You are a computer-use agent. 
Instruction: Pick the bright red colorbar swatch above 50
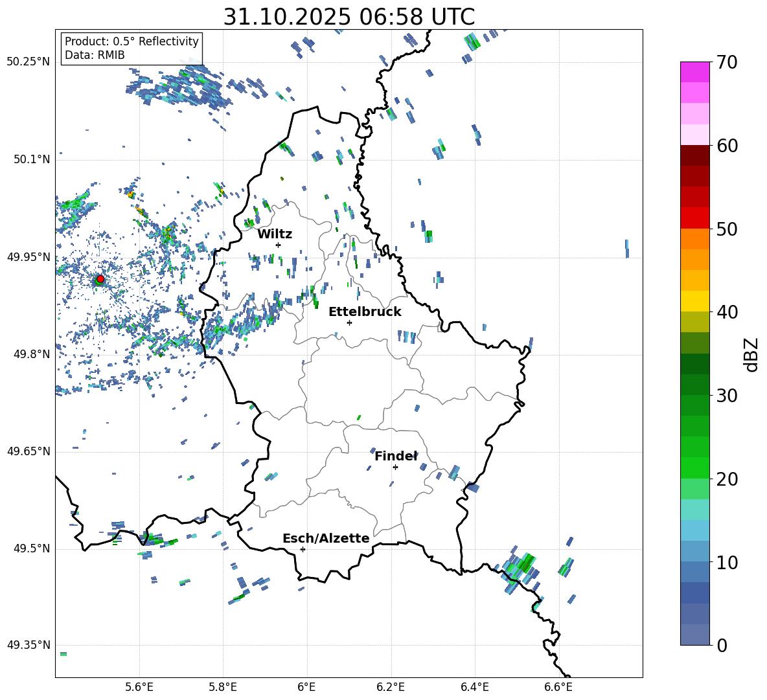(x=694, y=218)
